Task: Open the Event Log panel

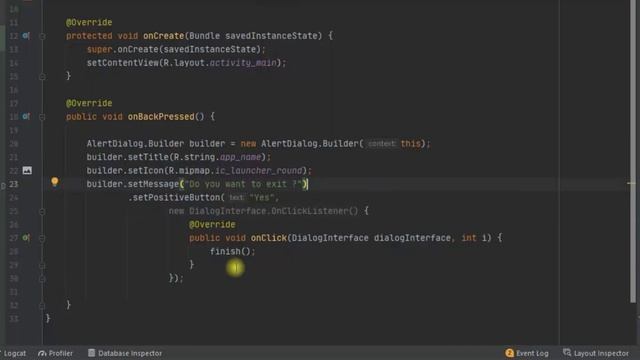Action: click(527, 353)
